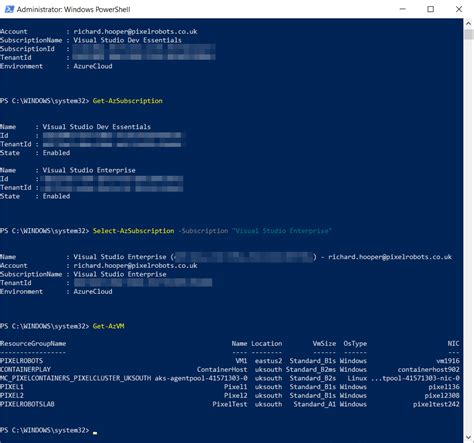Click the PIXEL2 resource group name
474x443 pixels.
tap(12, 395)
